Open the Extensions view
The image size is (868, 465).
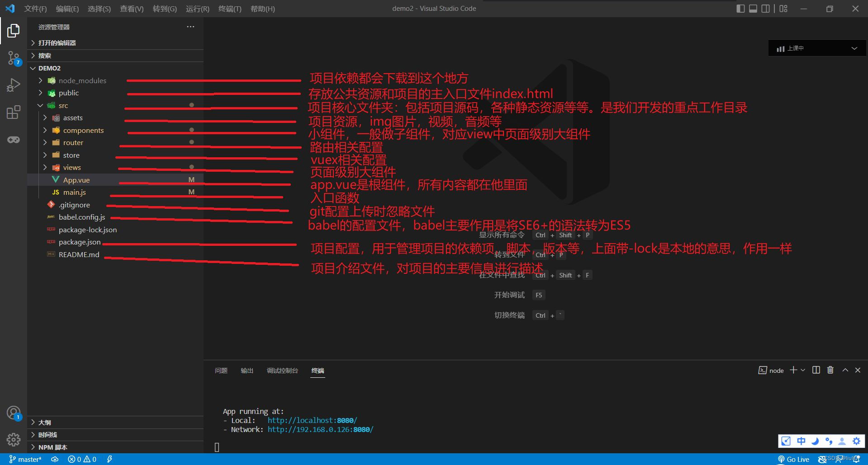tap(13, 112)
